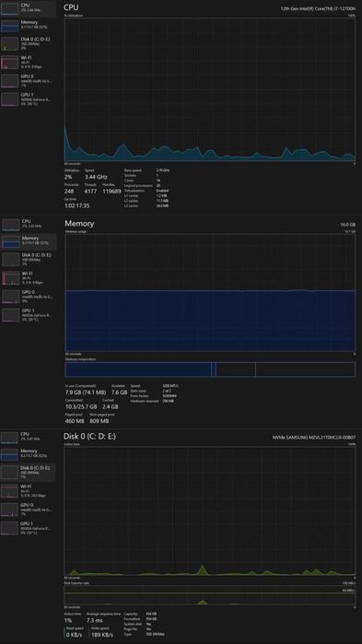Click the 1:02:17:35 up time value

point(76,205)
